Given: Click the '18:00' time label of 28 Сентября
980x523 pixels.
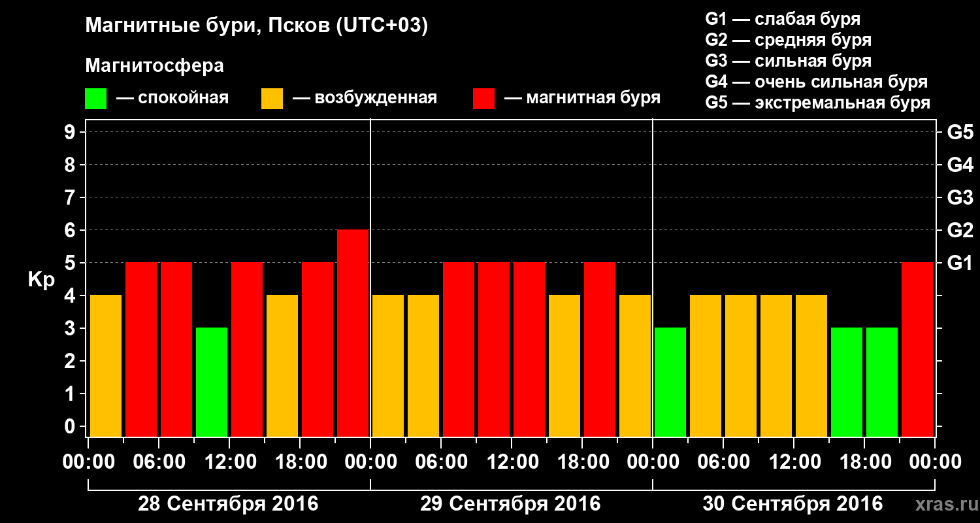Looking at the screenshot, I should [300, 462].
